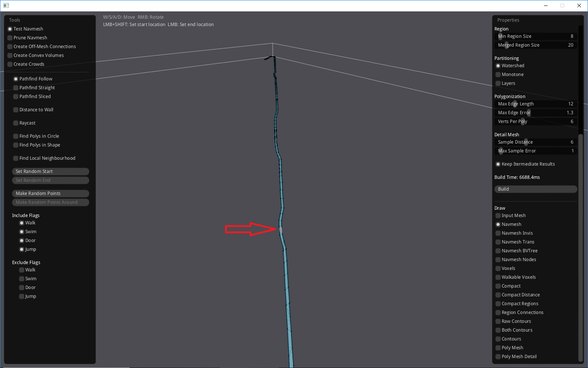Disable the Swim include flag
The width and height of the screenshot is (588, 368).
22,231
